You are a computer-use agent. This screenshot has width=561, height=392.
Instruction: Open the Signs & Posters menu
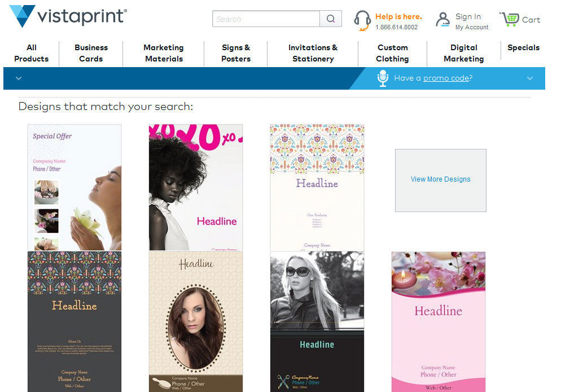[x=236, y=53]
